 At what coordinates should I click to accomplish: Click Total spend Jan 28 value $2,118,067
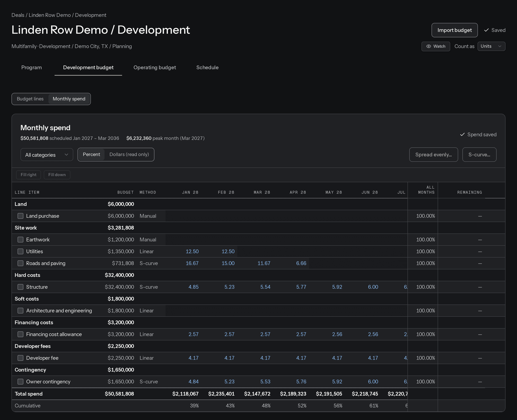click(185, 394)
